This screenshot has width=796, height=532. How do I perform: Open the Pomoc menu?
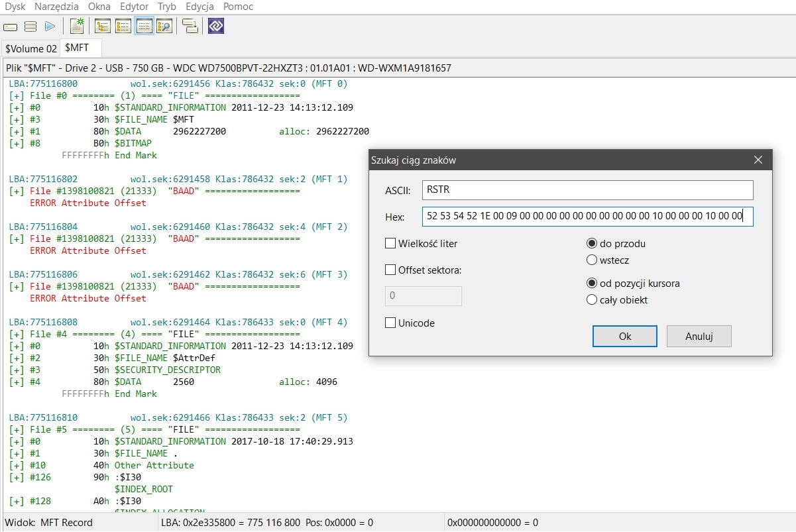click(x=238, y=7)
